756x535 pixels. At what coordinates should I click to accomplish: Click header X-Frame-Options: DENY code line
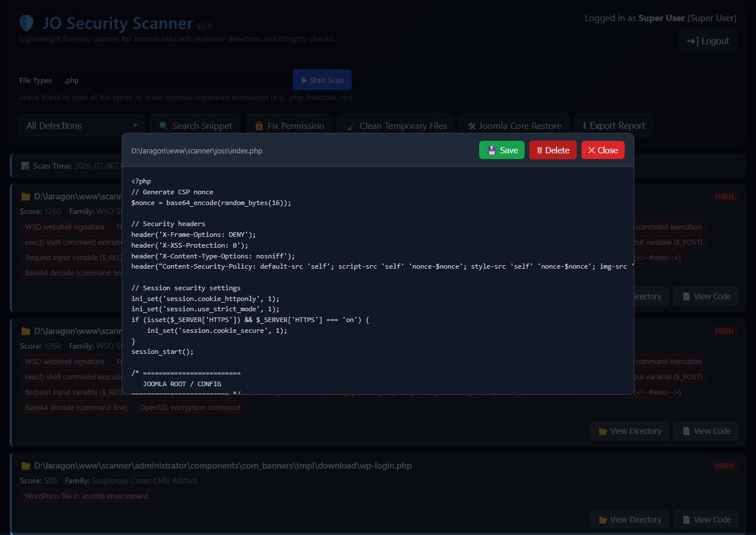pos(194,235)
